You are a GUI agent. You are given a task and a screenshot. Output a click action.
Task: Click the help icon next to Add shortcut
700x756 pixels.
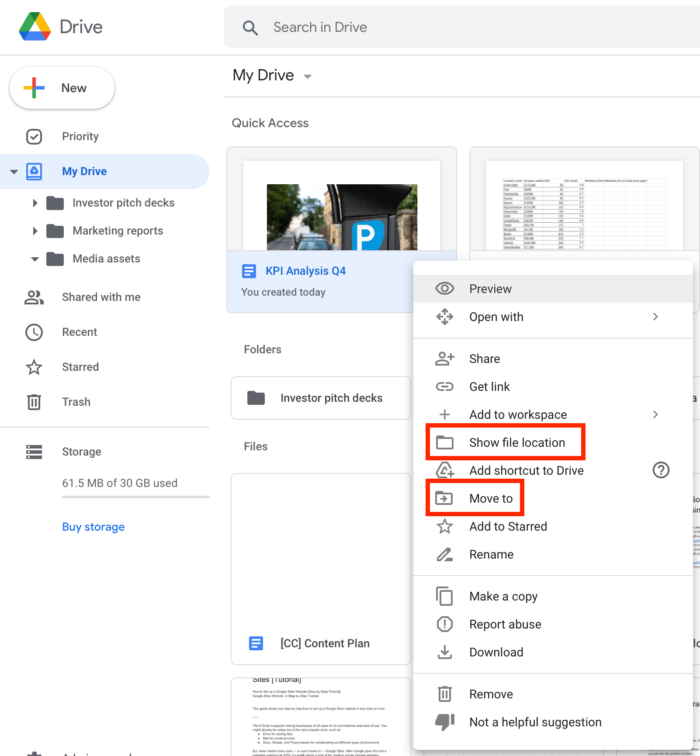tap(661, 470)
